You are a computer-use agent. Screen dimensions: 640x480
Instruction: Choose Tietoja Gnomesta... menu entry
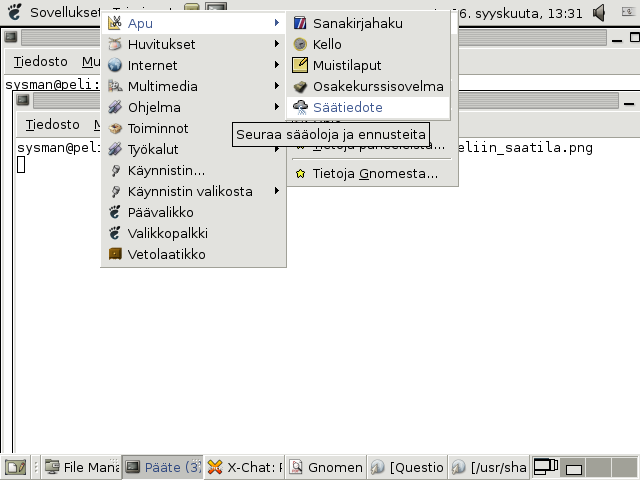(372, 174)
